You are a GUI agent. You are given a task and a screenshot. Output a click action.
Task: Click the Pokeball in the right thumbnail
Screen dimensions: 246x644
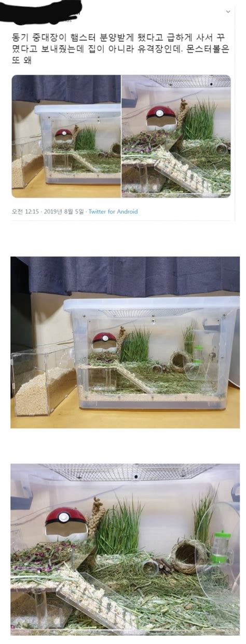click(x=161, y=117)
